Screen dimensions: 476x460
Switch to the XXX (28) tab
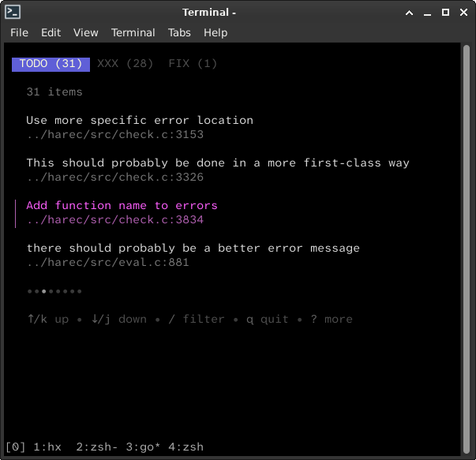click(x=125, y=64)
